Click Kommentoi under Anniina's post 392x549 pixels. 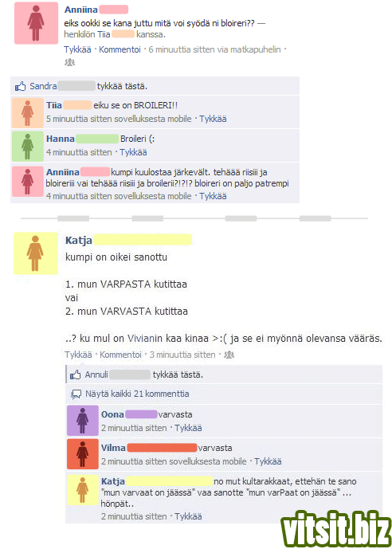point(120,49)
